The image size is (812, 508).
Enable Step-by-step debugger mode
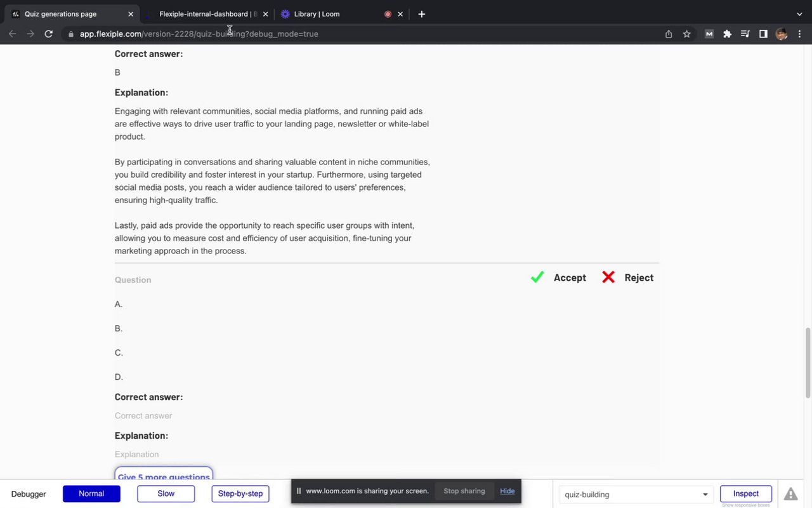[x=240, y=494]
